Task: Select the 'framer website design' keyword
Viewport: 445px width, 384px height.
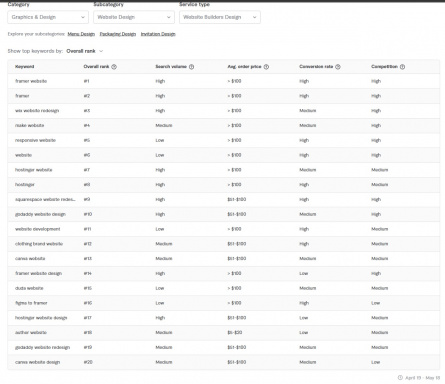Action: [38, 273]
